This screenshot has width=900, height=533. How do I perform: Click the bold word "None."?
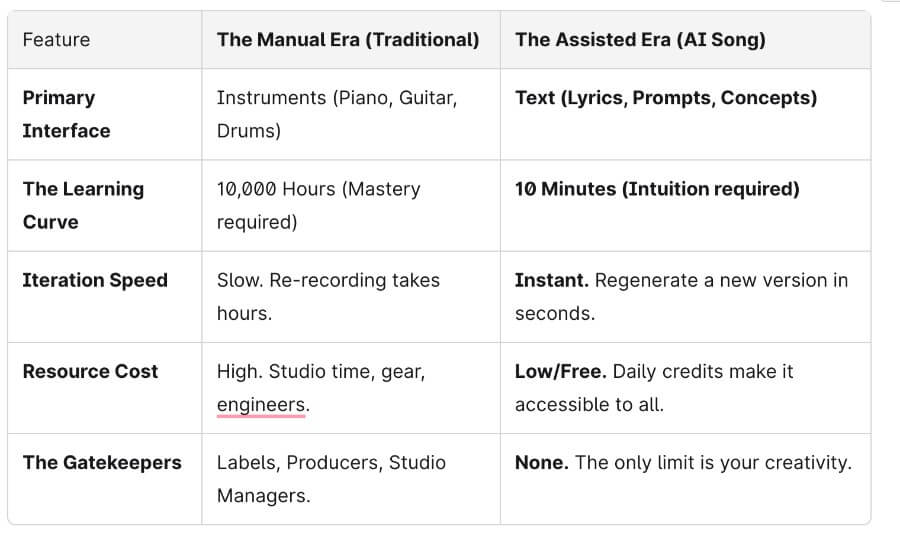[542, 462]
